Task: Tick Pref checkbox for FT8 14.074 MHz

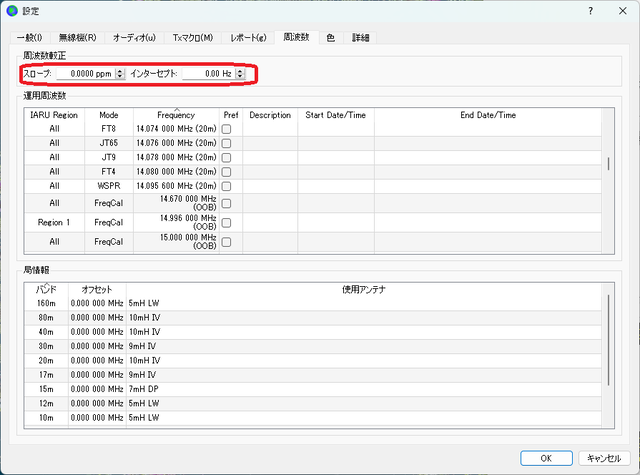Action: click(226, 129)
